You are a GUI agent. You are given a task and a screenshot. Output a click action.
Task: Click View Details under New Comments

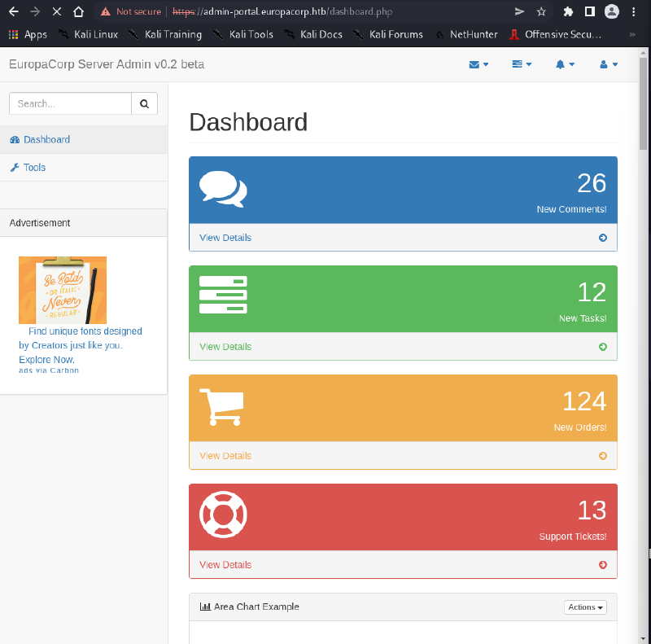(x=225, y=237)
